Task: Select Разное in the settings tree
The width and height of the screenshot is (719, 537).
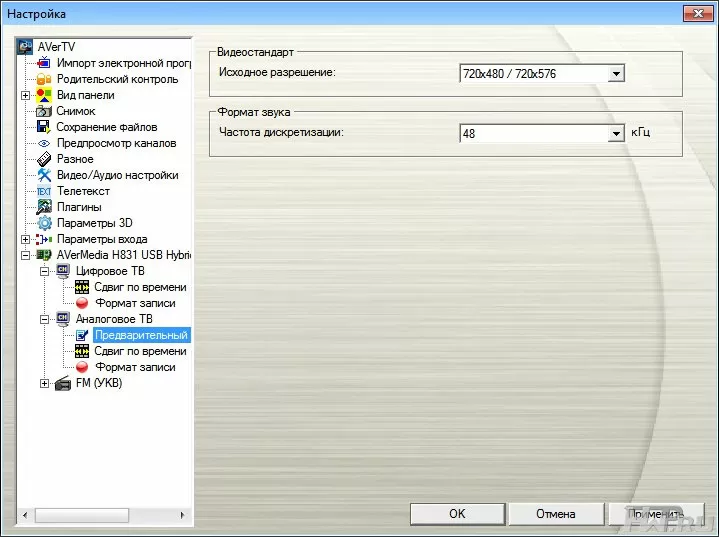Action: pyautogui.click(x=75, y=159)
